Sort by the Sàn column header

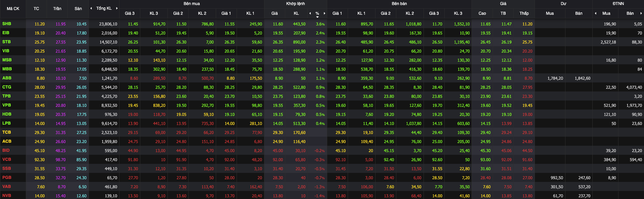point(78,9)
